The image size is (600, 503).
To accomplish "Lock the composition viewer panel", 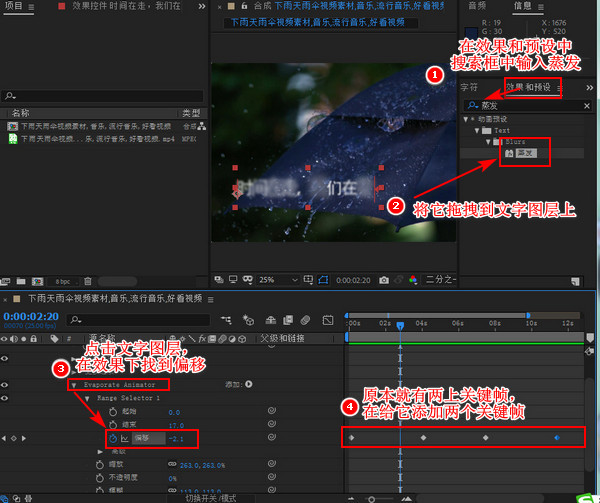I will 244,6.
